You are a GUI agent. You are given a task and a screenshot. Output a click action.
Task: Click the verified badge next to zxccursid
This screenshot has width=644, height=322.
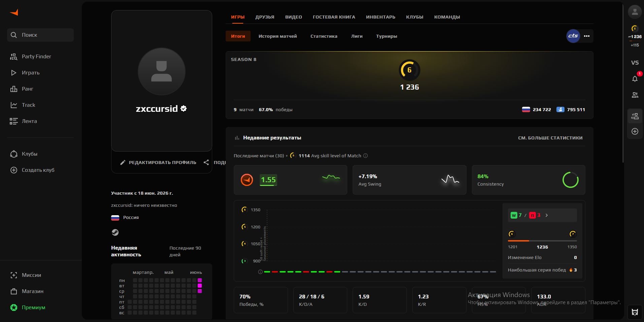click(x=184, y=108)
